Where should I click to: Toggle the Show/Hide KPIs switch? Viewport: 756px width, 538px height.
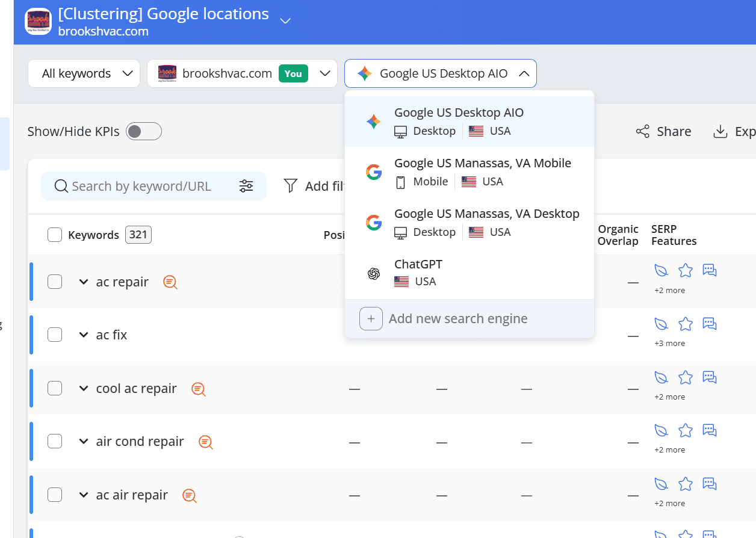(144, 131)
